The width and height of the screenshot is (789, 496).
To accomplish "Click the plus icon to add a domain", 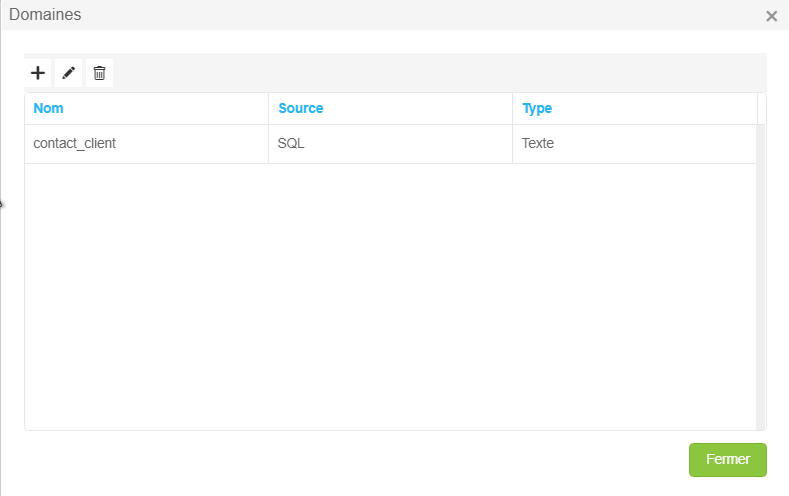I will click(x=38, y=73).
